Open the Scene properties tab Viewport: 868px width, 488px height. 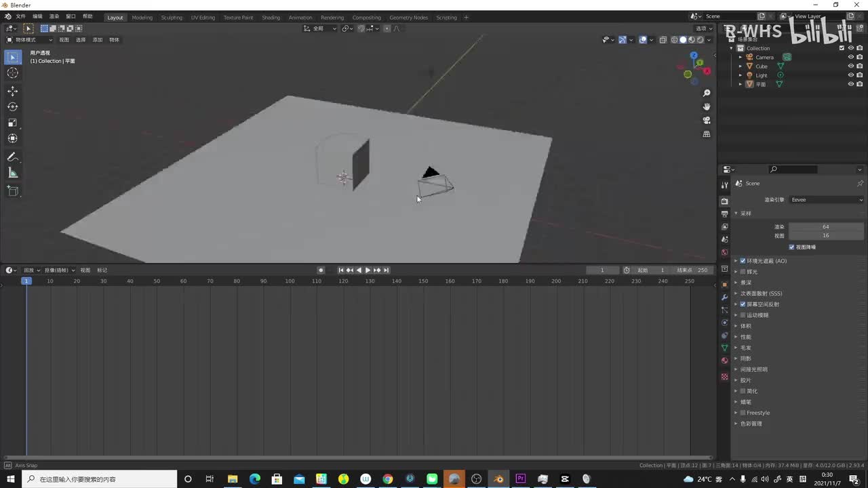[x=724, y=239]
